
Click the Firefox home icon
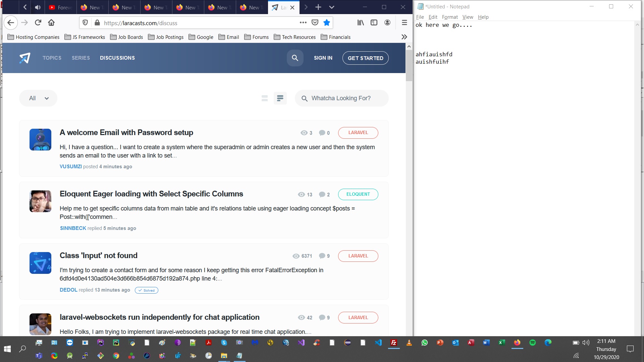51,23
